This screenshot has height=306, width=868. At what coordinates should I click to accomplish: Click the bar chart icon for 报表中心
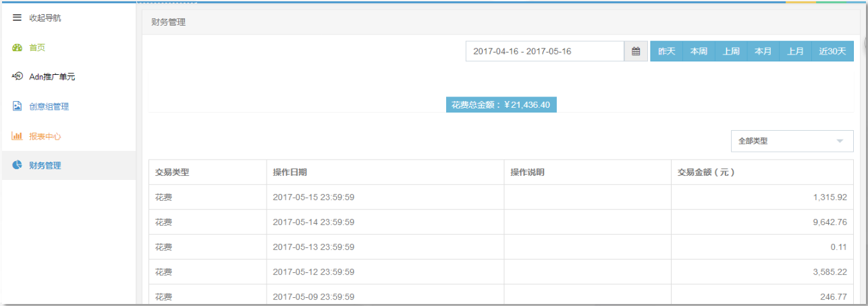18,136
